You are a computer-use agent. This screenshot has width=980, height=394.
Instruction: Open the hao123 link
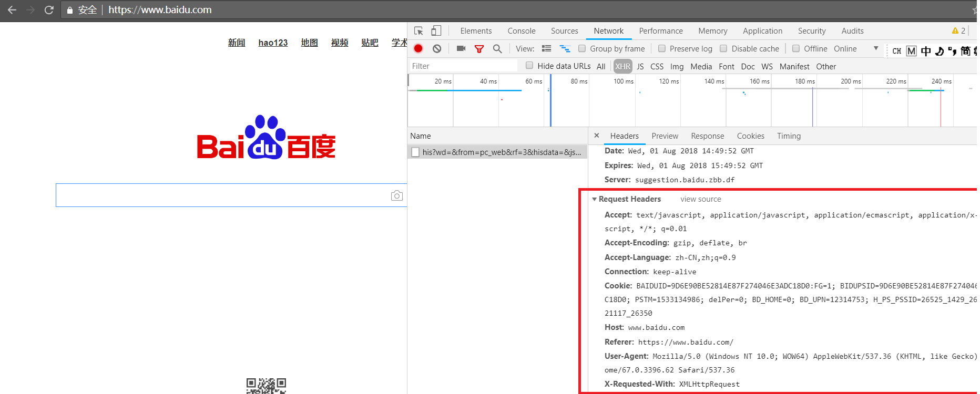273,43
